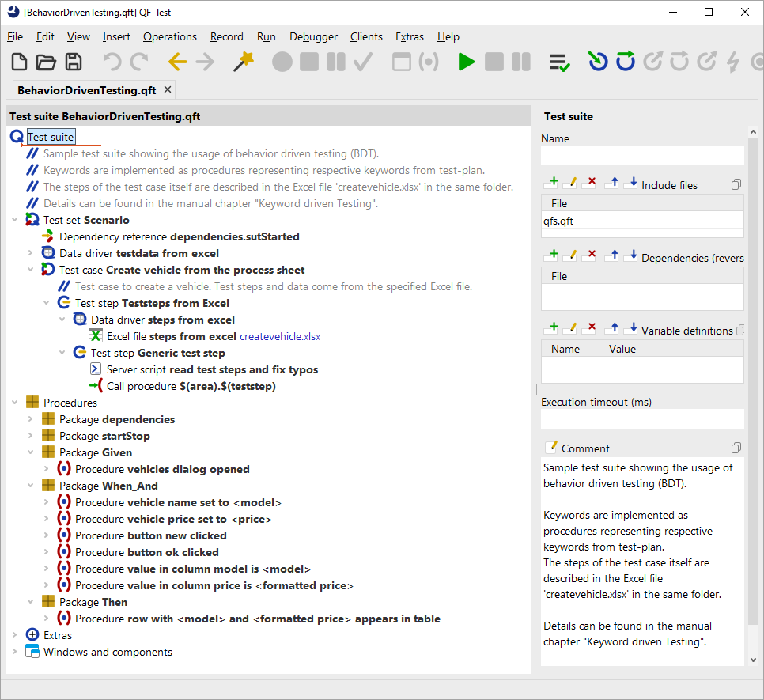Open the Record menu

[x=226, y=36]
